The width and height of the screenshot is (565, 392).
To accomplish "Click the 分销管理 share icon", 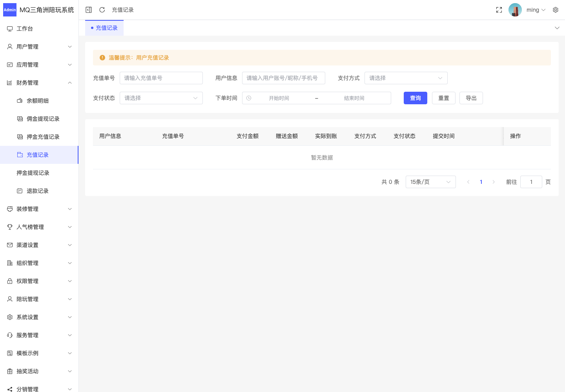I will 10,389.
